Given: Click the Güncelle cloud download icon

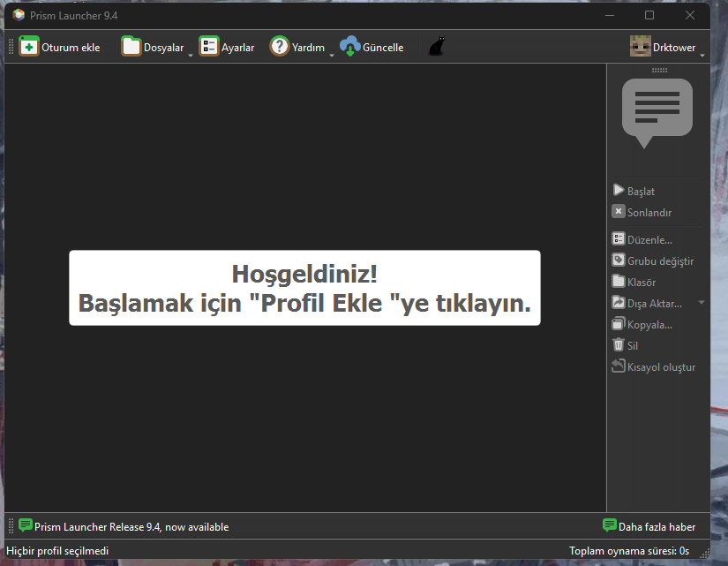Looking at the screenshot, I should (x=350, y=47).
